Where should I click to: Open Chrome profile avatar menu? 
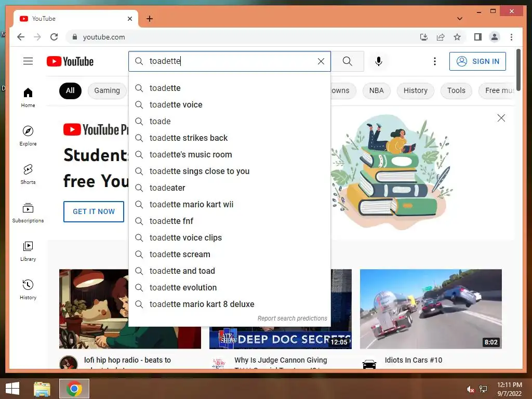tap(495, 37)
